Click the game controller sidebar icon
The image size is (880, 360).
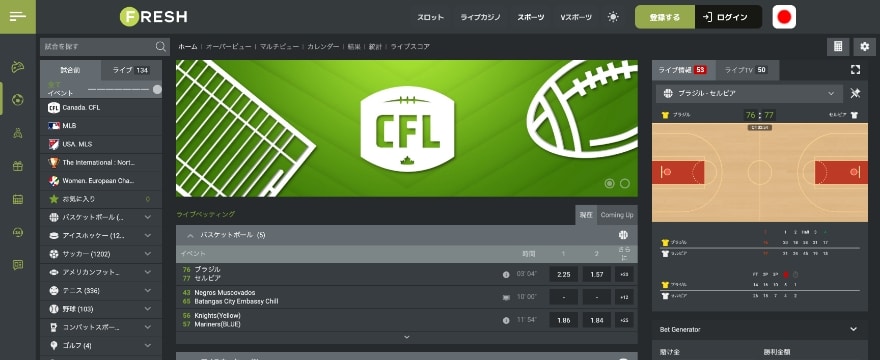coord(18,67)
